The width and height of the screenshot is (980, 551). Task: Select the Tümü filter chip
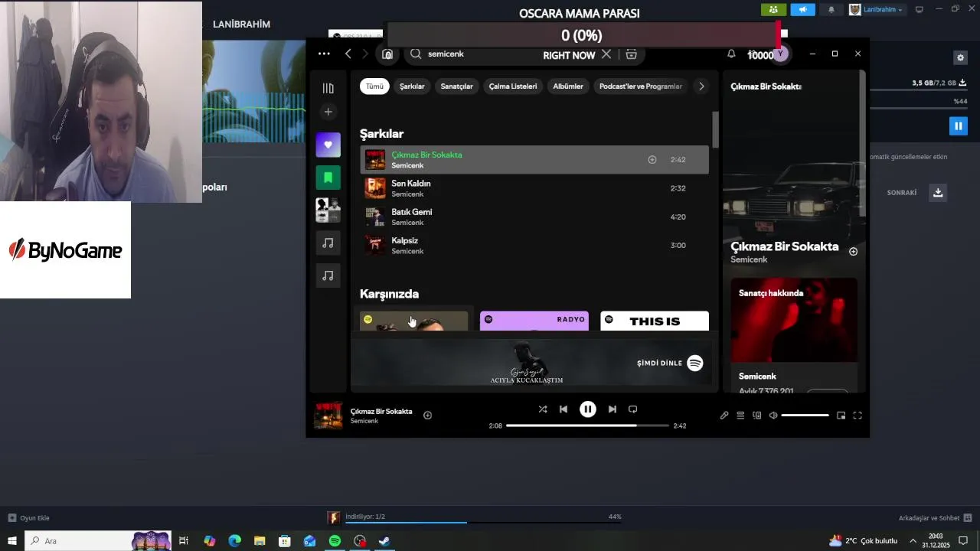tap(374, 86)
